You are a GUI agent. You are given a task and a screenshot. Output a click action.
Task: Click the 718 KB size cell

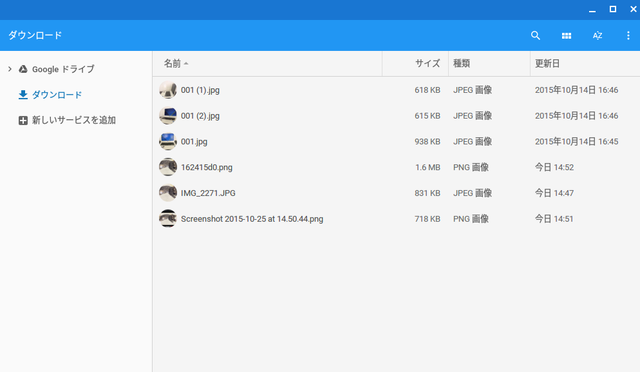tap(427, 218)
